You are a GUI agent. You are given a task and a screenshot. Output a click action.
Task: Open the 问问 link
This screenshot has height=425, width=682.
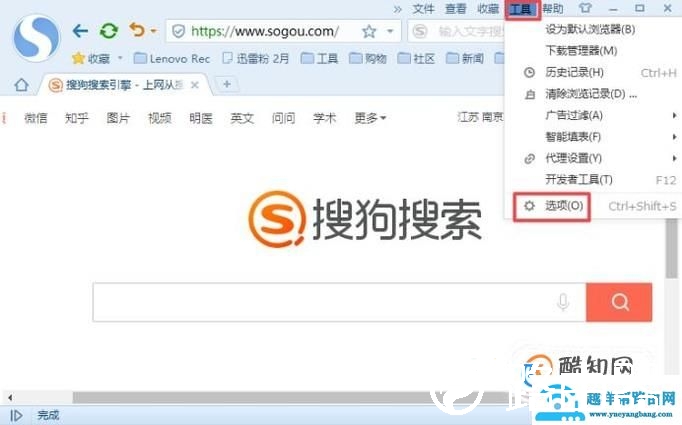click(x=284, y=118)
